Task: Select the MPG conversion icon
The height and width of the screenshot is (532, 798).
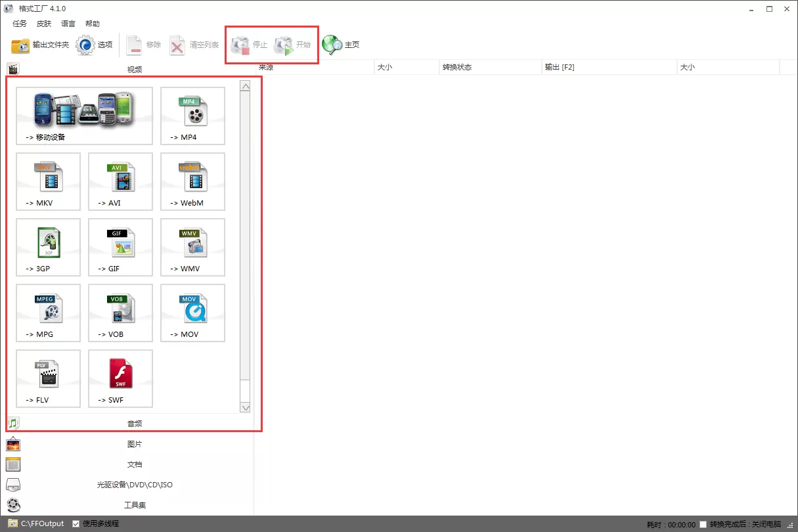Action: click(x=48, y=313)
